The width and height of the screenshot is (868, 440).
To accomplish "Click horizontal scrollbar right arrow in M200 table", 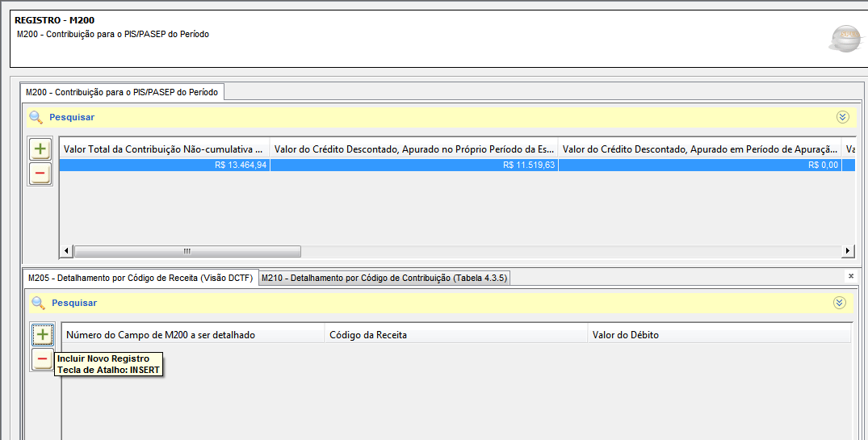I will click(848, 251).
